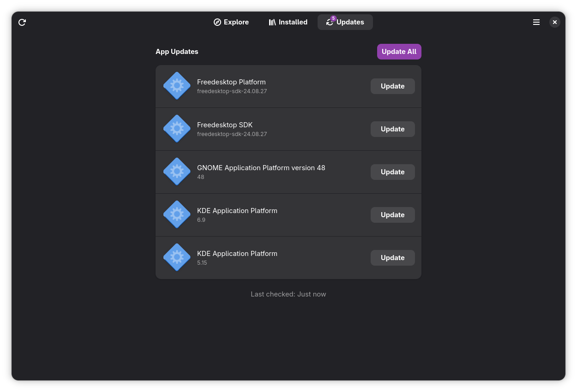577x392 pixels.
Task: Click the version text 5.15
Action: [x=202, y=263]
